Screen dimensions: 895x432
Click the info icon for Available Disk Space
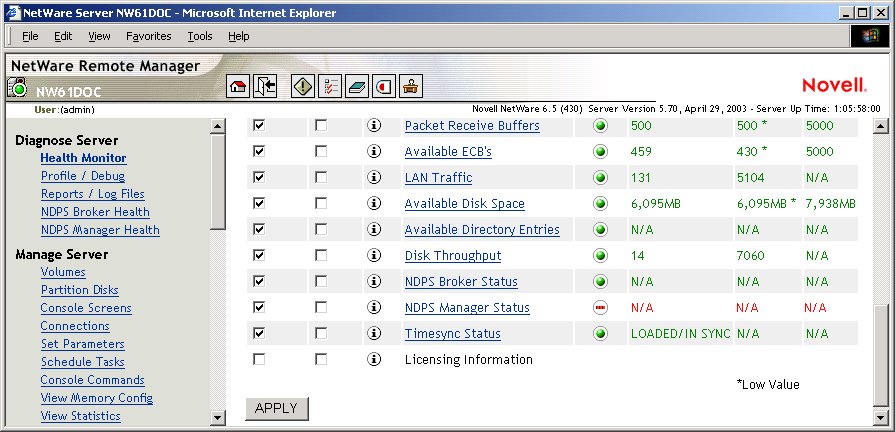tap(374, 203)
